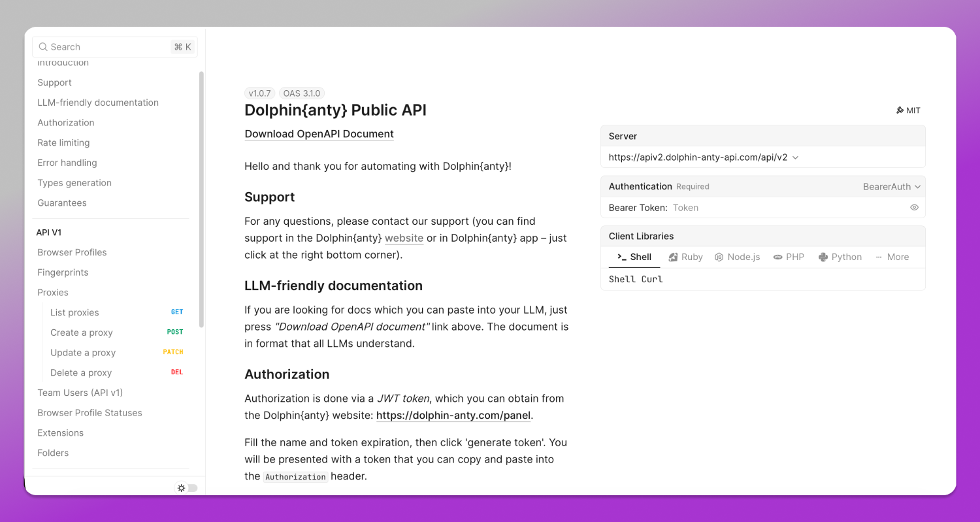Click the Shell Curl label
The height and width of the screenshot is (522, 980).
pyautogui.click(x=636, y=279)
